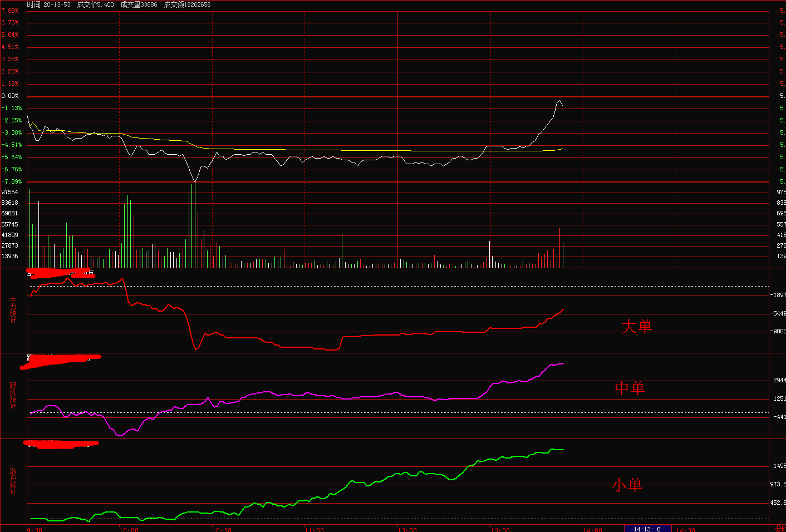Select the 2944 right axis value
Image resolution: width=786 pixels, height=532 pixels.
point(779,381)
